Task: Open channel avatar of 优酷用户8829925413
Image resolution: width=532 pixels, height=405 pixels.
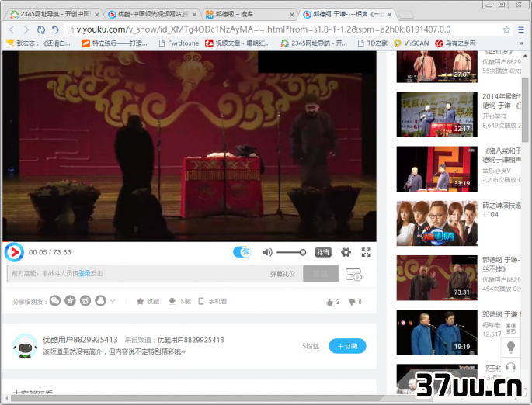Action: pyautogui.click(x=25, y=346)
